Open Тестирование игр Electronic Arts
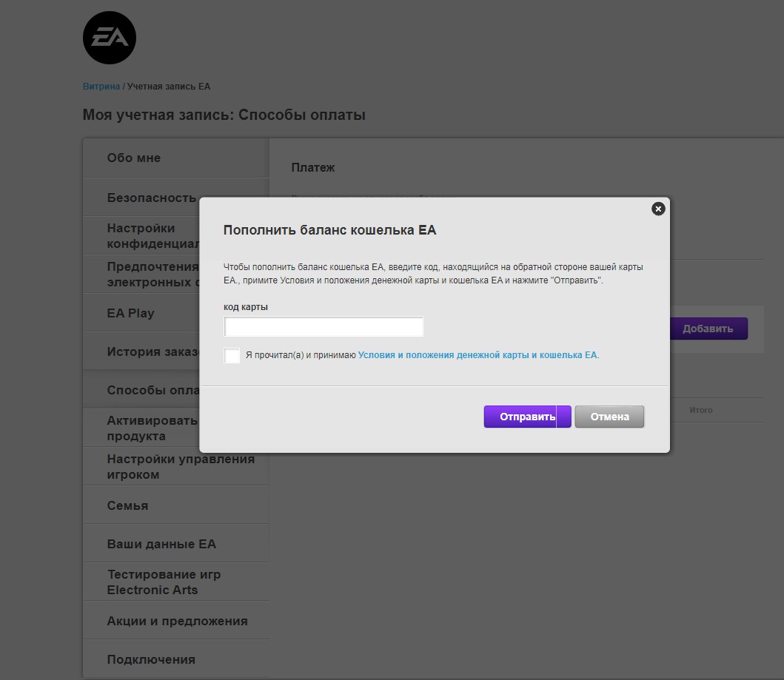784x680 pixels. [164, 582]
